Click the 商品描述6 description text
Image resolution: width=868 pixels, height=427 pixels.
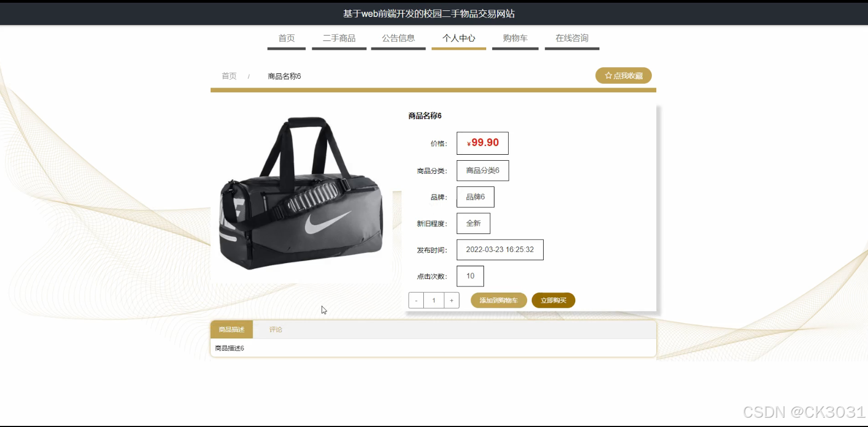click(x=230, y=348)
